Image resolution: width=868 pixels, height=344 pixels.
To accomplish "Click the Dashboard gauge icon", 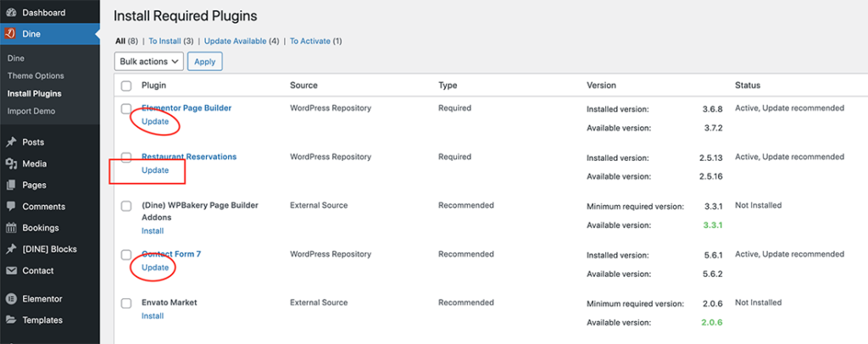I will [x=10, y=12].
